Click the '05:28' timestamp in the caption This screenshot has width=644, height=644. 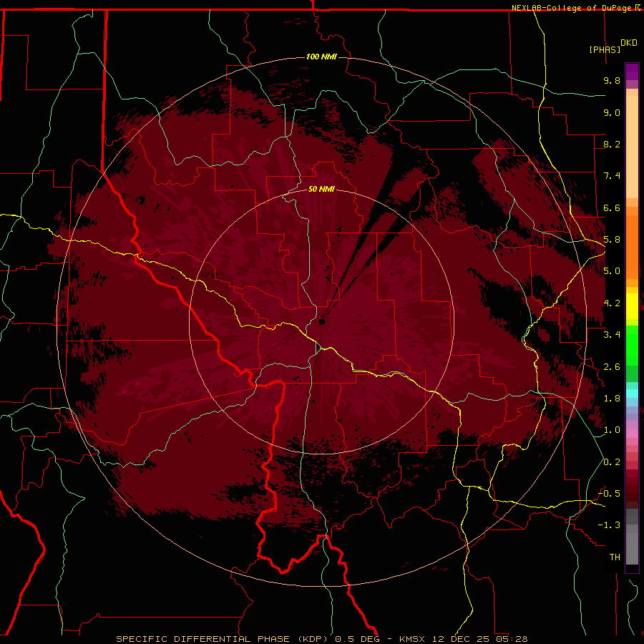point(512,639)
